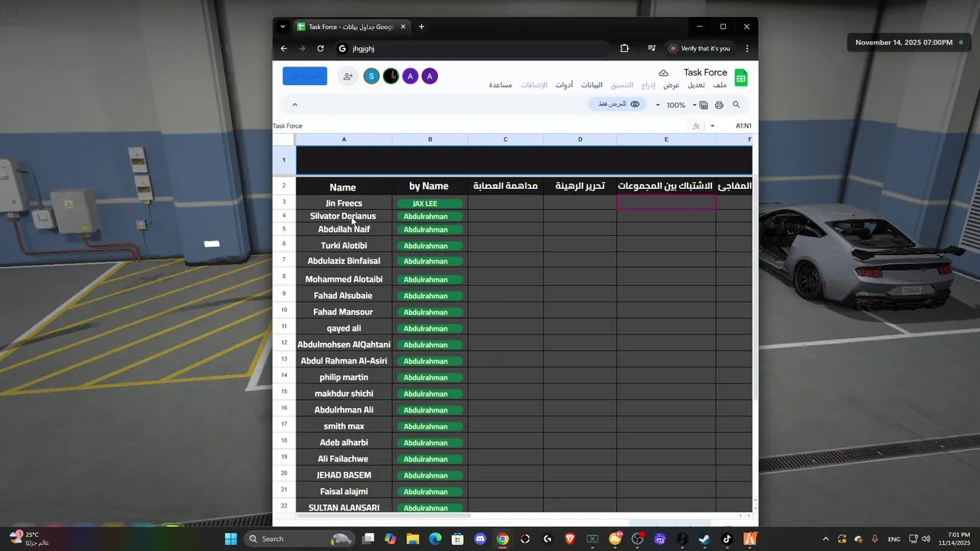Open TikTok from the taskbar
The width and height of the screenshot is (980, 551).
pyautogui.click(x=727, y=539)
